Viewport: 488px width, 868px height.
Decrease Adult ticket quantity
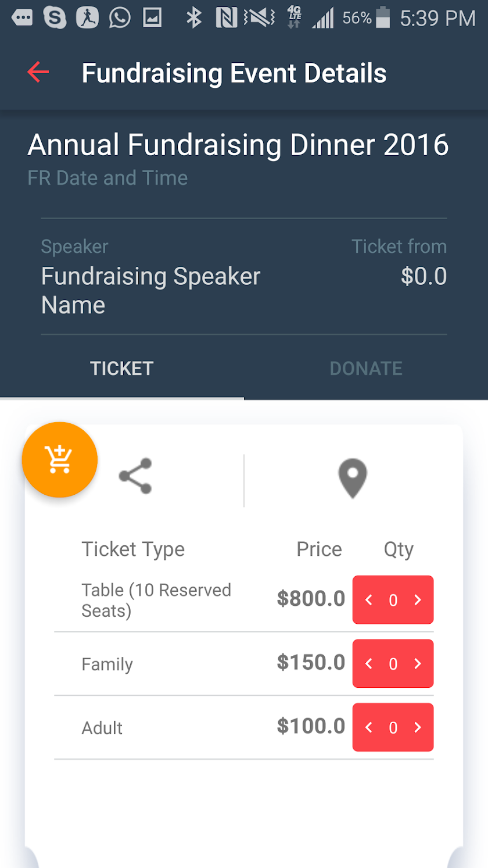368,727
